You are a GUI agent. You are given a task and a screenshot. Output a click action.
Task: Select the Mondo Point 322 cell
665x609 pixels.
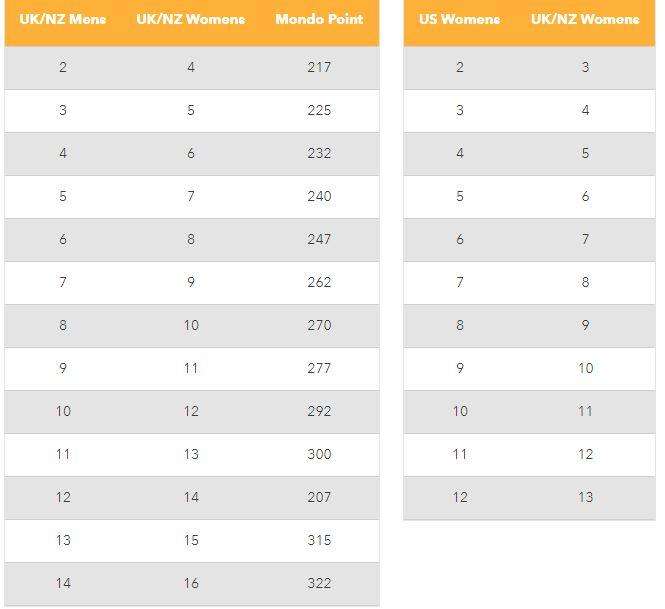[319, 583]
